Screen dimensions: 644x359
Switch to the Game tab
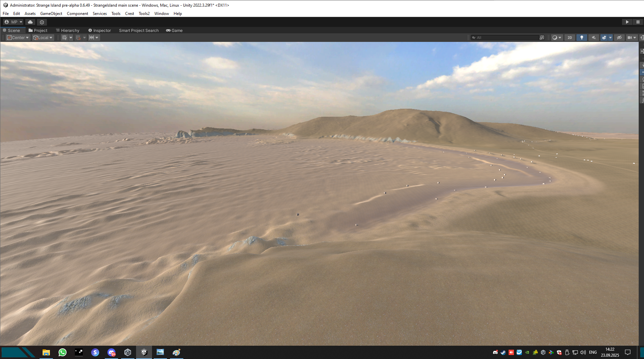[174, 30]
